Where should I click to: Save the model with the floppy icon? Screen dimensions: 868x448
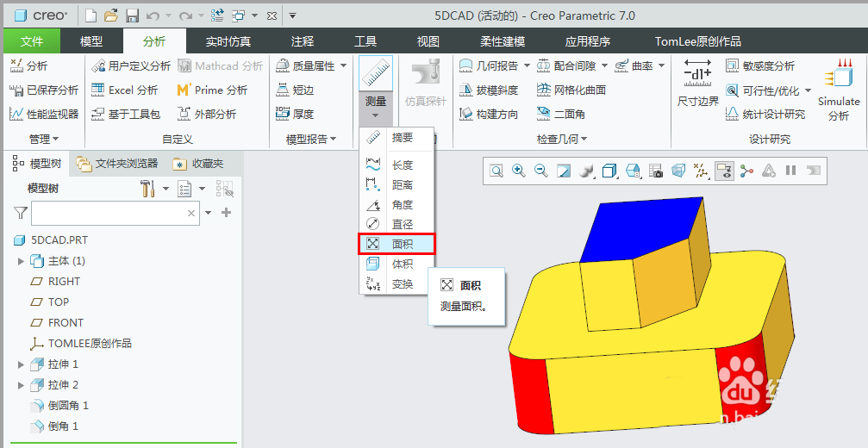click(x=132, y=16)
